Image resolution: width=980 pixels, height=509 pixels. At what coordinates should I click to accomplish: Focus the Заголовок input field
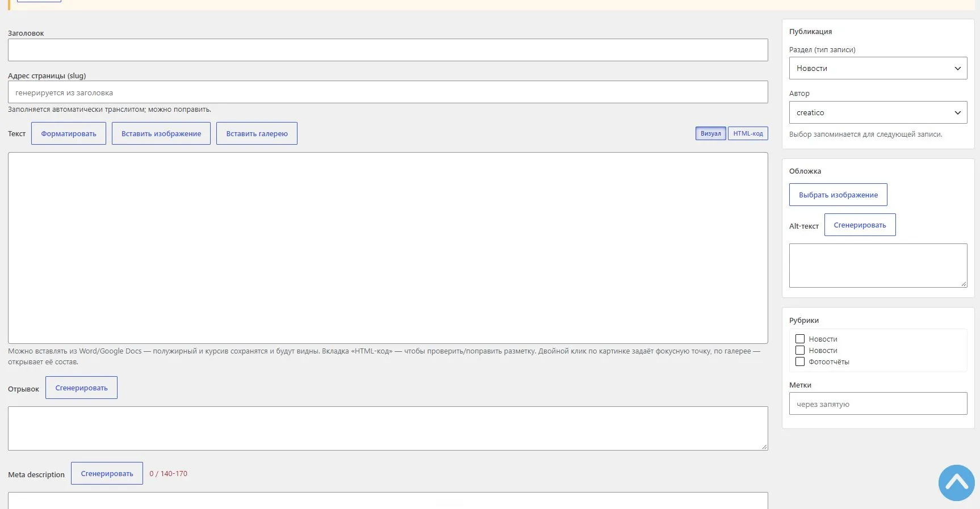click(x=388, y=50)
